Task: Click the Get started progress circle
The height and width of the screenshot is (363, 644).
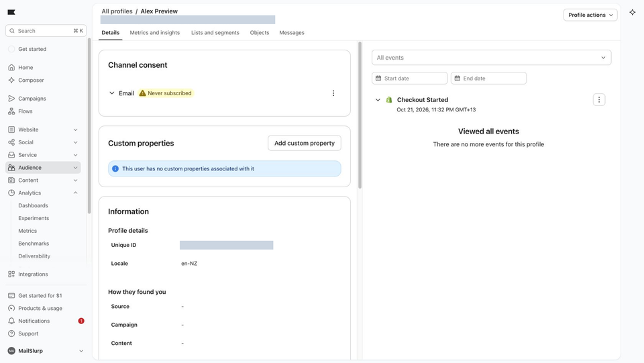Action: (x=11, y=49)
